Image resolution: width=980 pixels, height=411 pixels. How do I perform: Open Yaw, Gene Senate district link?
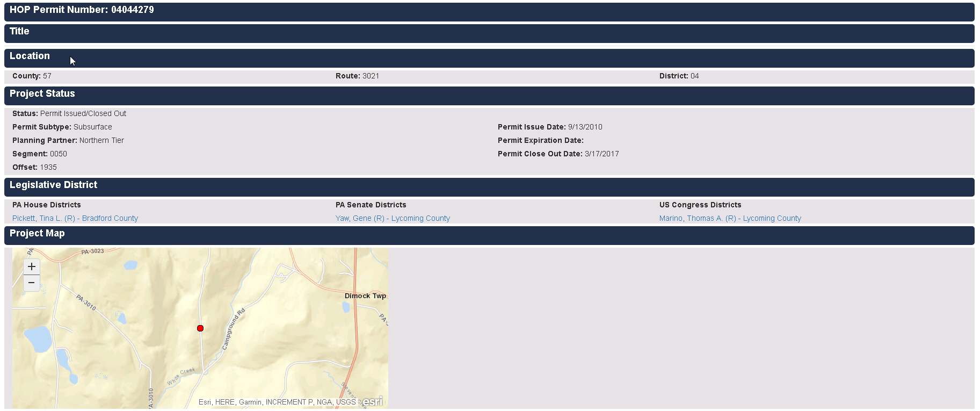pyautogui.click(x=393, y=218)
